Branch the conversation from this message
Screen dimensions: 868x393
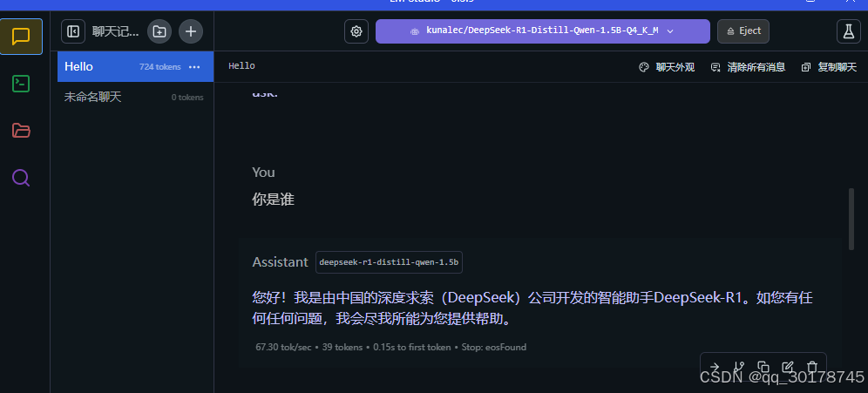coord(738,367)
